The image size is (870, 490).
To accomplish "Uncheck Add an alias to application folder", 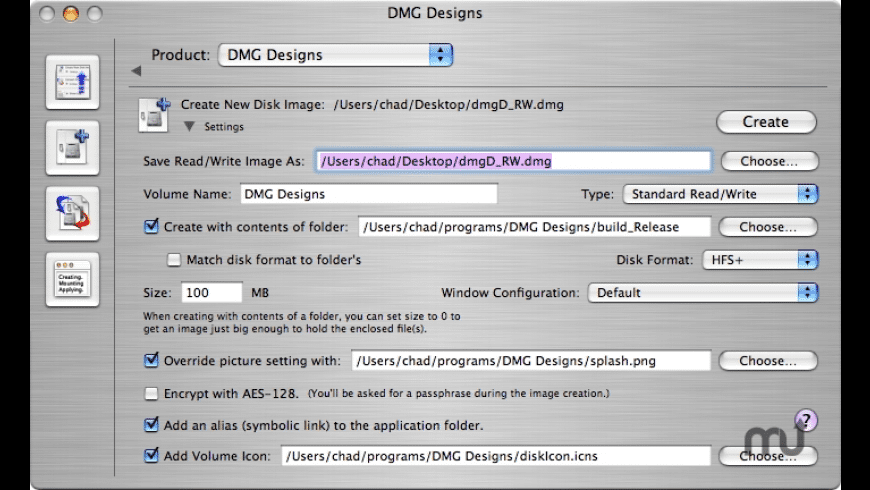I will [151, 425].
